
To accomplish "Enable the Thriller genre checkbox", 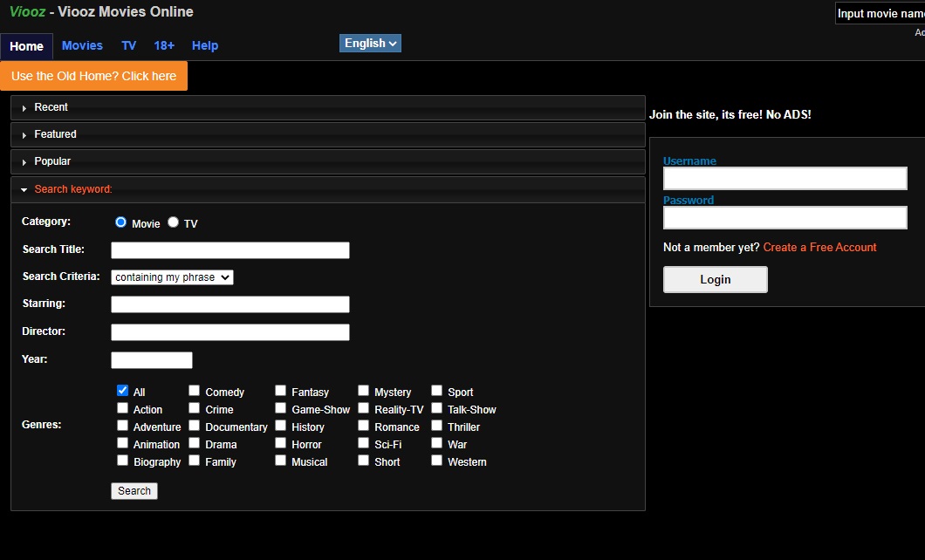I will pyautogui.click(x=436, y=426).
